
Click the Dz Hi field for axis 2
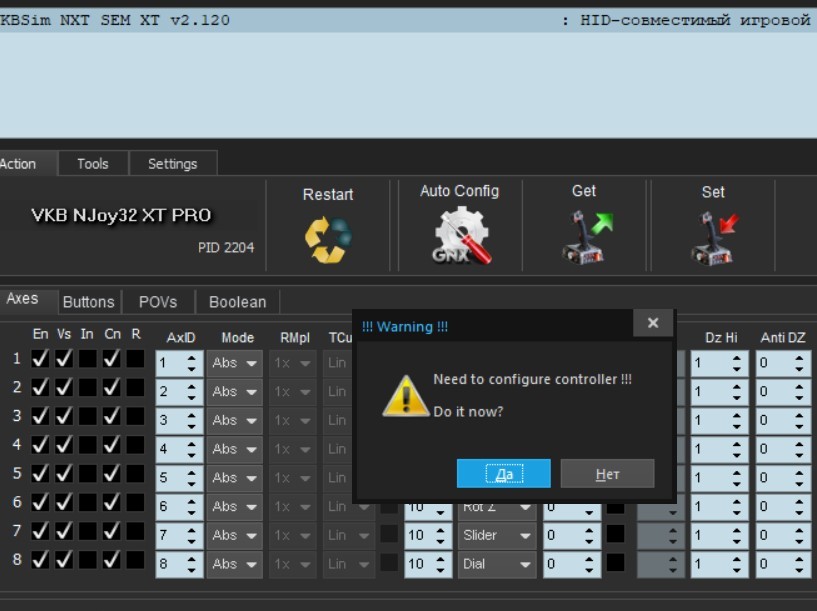[x=719, y=392]
